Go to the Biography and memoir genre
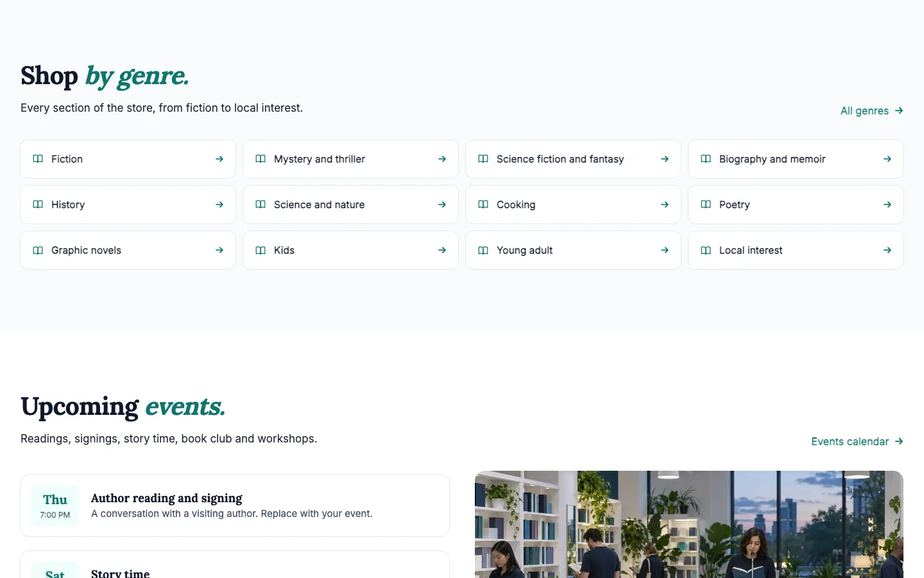 [796, 159]
